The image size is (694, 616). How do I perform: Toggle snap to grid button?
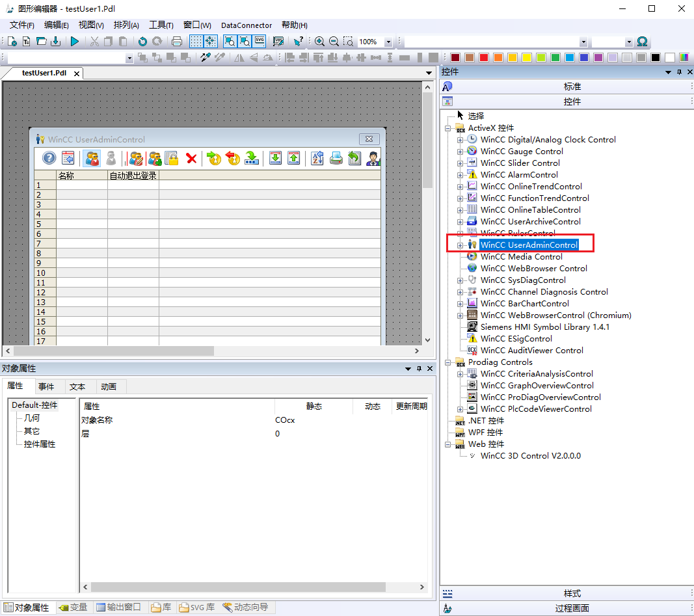click(x=211, y=42)
